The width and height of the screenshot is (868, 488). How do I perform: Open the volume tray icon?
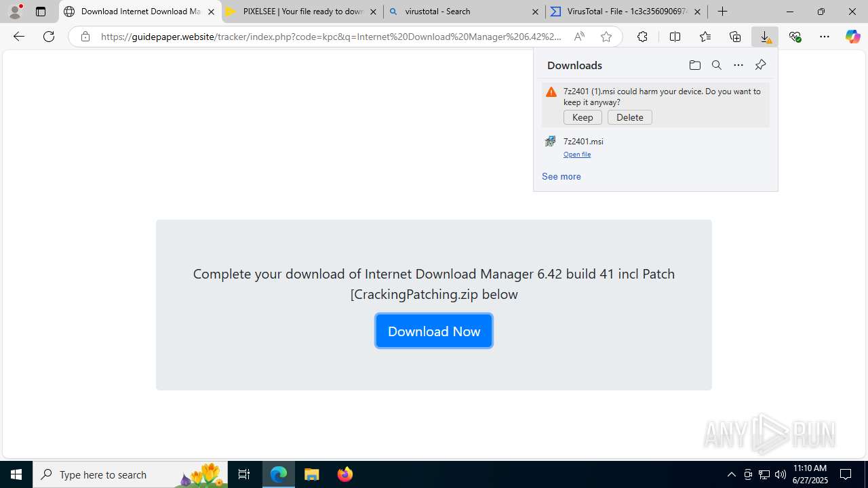(x=781, y=474)
